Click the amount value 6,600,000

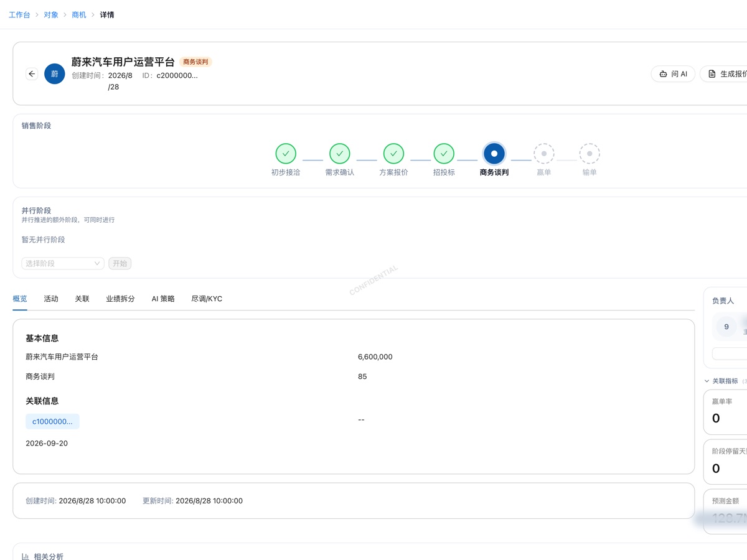coord(375,357)
